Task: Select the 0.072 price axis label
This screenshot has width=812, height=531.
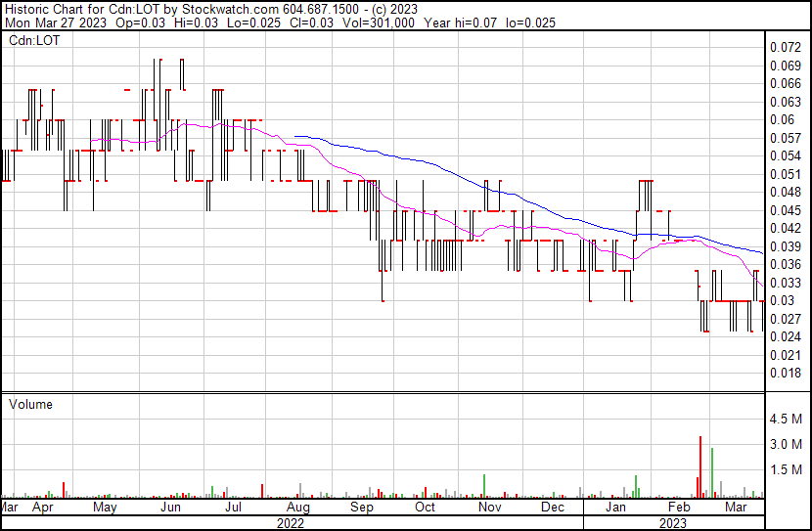Action: coord(784,47)
